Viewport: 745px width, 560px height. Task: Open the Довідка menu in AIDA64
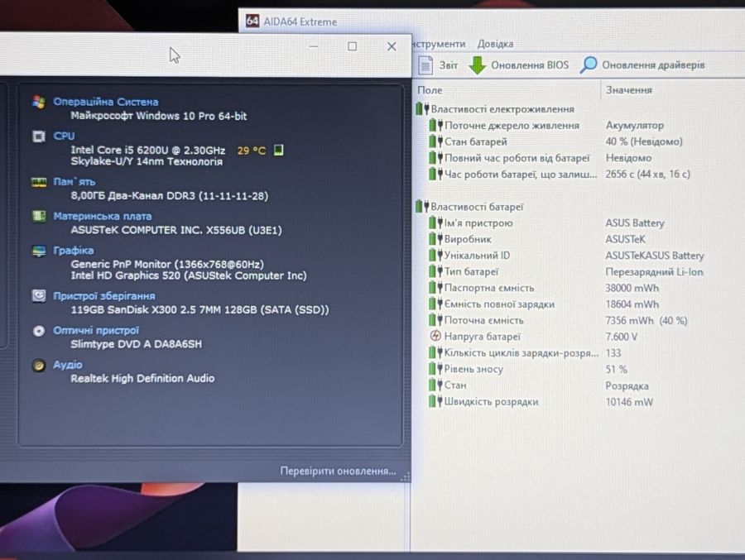pyautogui.click(x=495, y=44)
